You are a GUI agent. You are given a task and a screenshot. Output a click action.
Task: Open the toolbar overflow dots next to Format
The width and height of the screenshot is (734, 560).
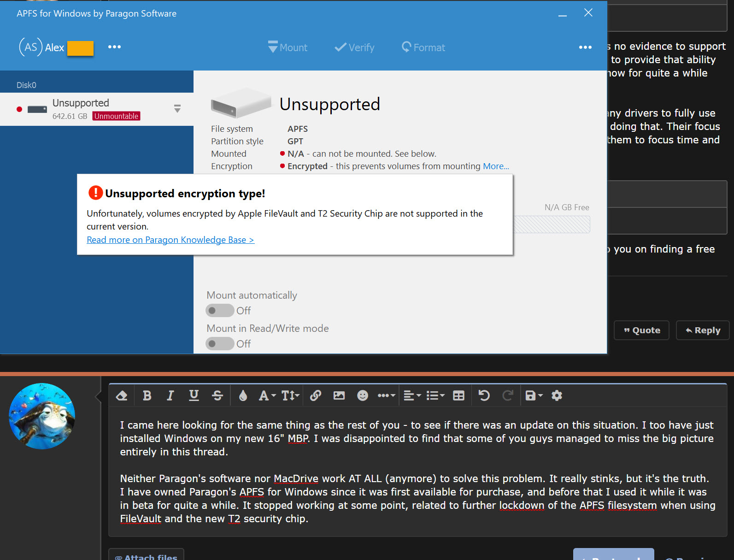click(x=585, y=47)
